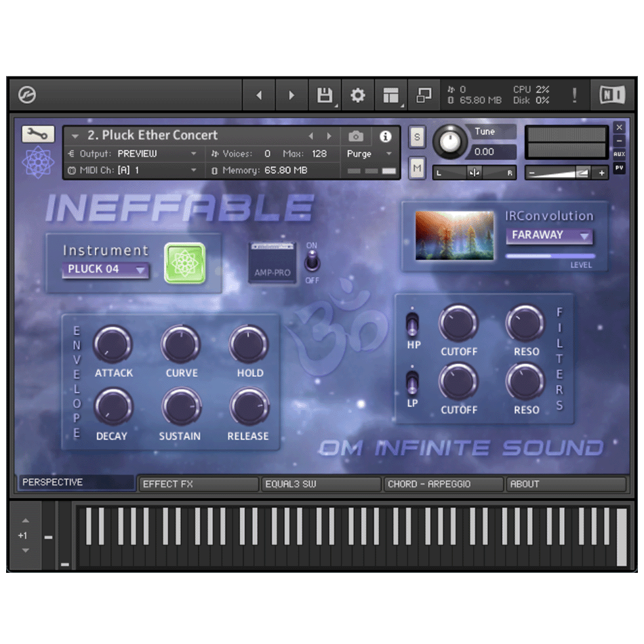The height and width of the screenshot is (644, 644).
Task: Click the PV button on the instrument header
Action: point(619,168)
